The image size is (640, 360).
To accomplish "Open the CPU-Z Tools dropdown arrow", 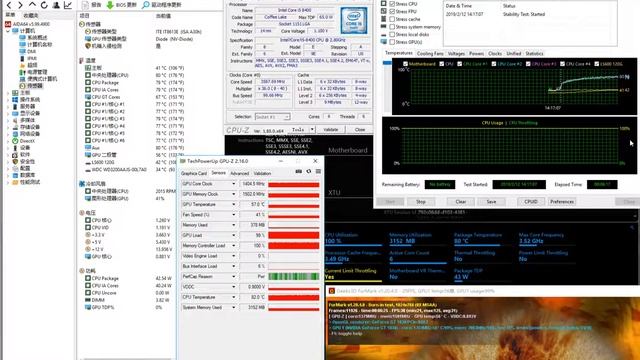I will 312,129.
